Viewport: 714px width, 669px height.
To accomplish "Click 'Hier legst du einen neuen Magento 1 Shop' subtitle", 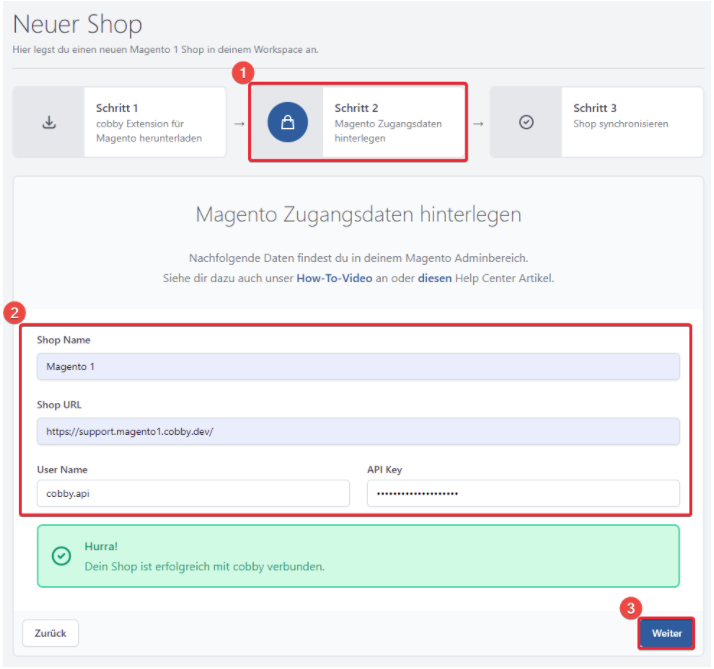I will [x=165, y=50].
